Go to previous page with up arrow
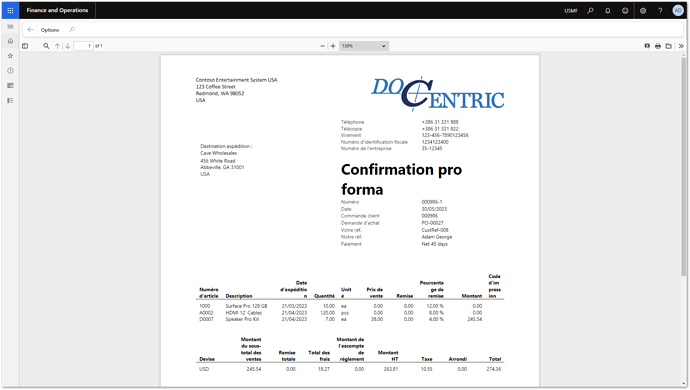The width and height of the screenshot is (690, 390). click(58, 46)
